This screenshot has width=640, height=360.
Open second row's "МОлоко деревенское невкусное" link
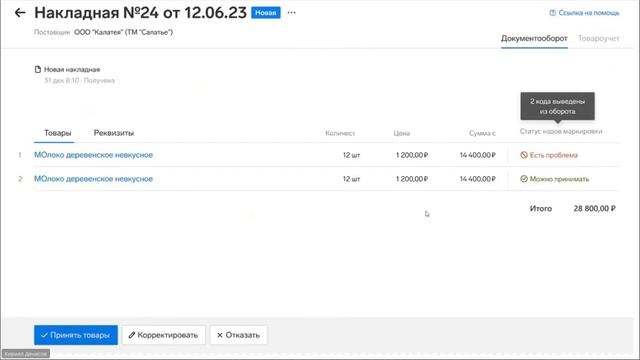[93, 179]
